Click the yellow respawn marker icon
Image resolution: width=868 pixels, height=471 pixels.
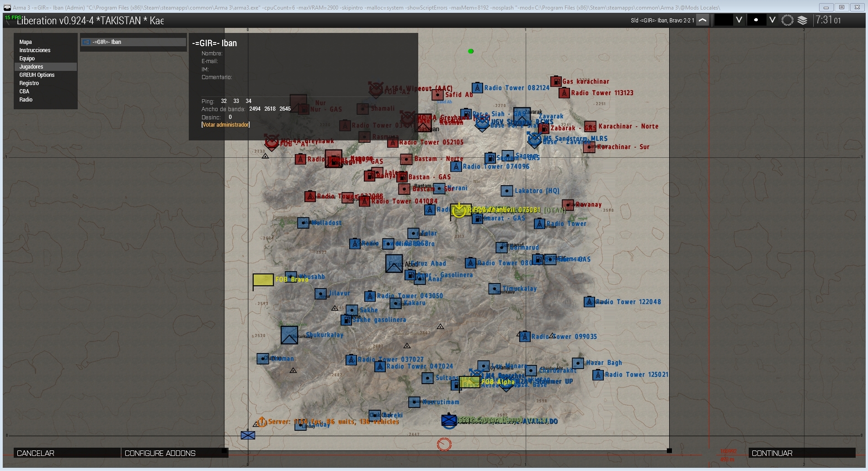click(x=458, y=210)
